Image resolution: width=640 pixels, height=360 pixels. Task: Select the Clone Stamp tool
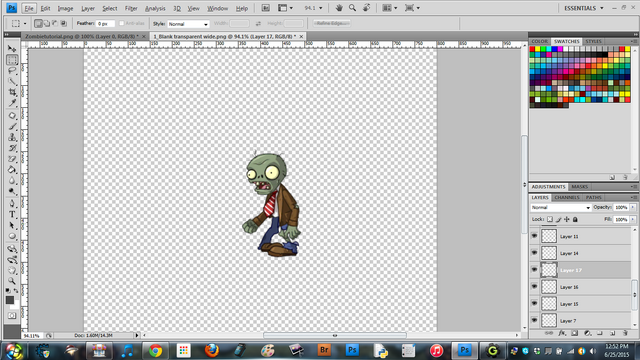pyautogui.click(x=12, y=137)
